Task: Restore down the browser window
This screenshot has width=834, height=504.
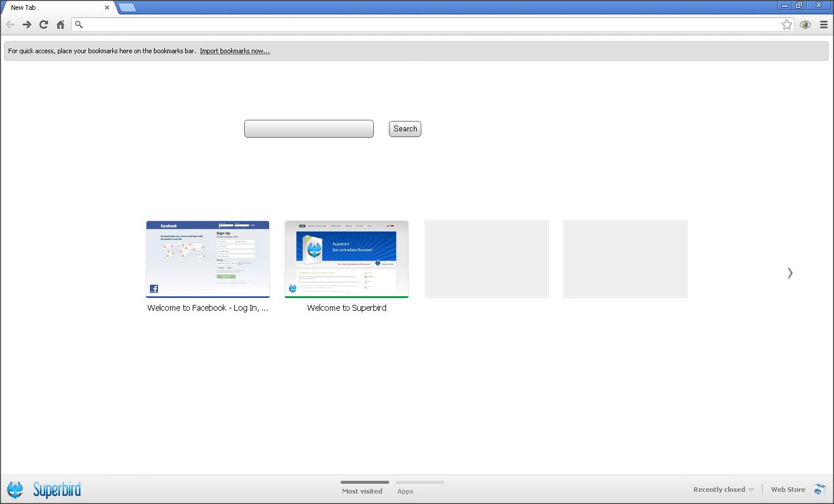Action: click(799, 5)
